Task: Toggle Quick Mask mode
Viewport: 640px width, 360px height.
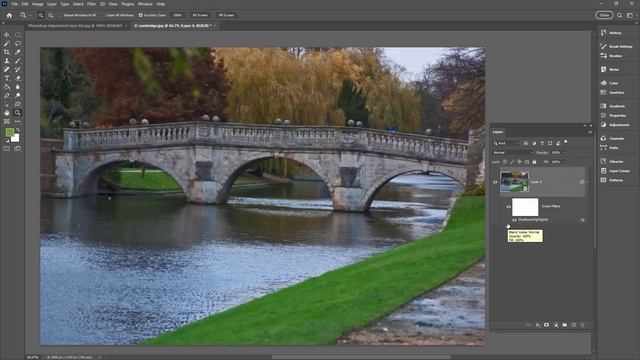Action: click(7, 149)
